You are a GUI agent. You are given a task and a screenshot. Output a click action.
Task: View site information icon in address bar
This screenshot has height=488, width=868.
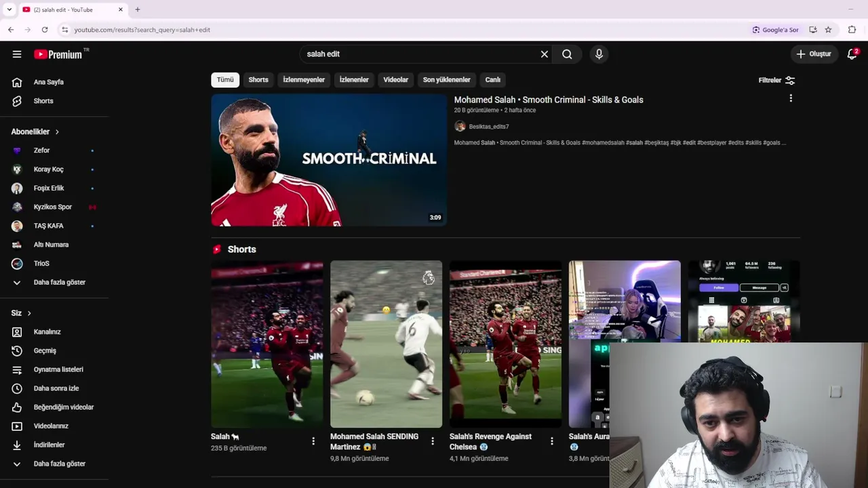click(64, 30)
